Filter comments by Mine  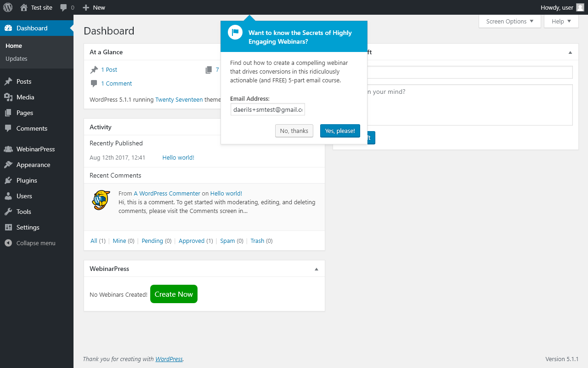click(119, 241)
